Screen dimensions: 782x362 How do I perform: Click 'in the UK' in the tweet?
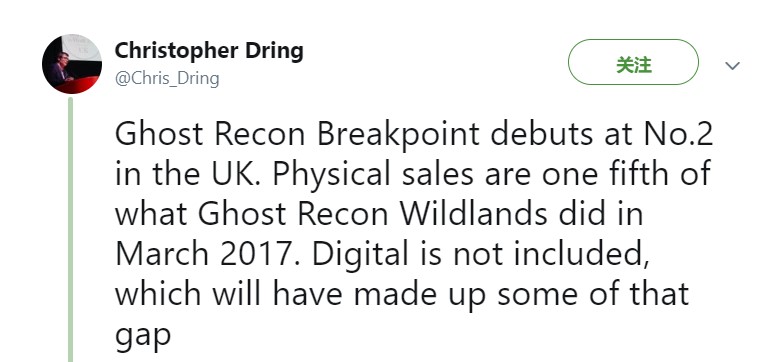(x=187, y=174)
